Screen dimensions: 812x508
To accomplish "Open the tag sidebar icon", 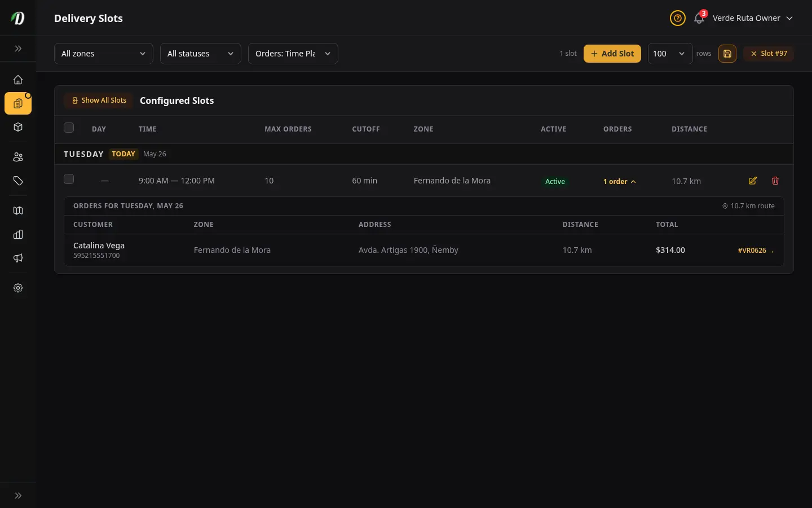I will pos(18,181).
